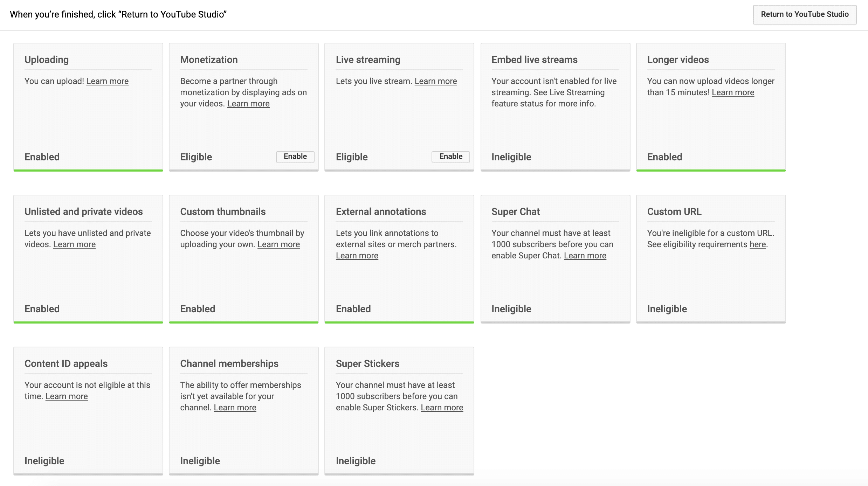Click the Uploading 'Learn more' link

pyautogui.click(x=107, y=81)
